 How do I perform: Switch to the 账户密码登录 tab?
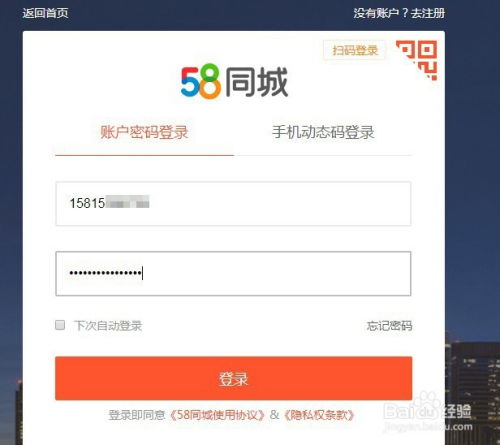(x=144, y=132)
